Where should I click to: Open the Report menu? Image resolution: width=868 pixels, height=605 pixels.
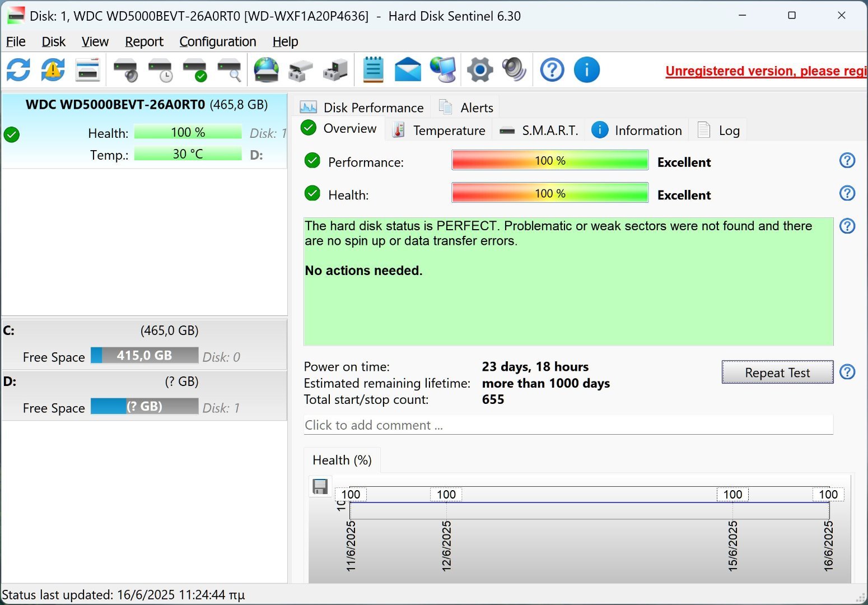tap(144, 42)
